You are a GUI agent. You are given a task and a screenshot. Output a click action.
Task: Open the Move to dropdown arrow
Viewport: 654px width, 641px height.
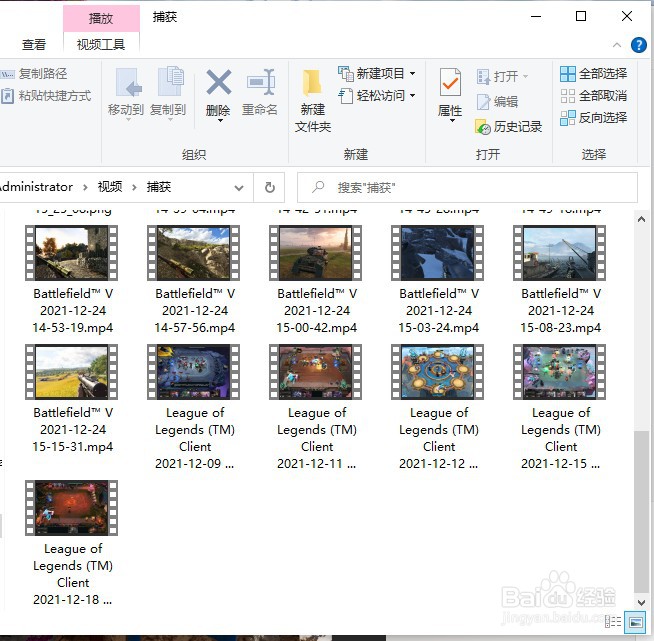click(x=128, y=120)
